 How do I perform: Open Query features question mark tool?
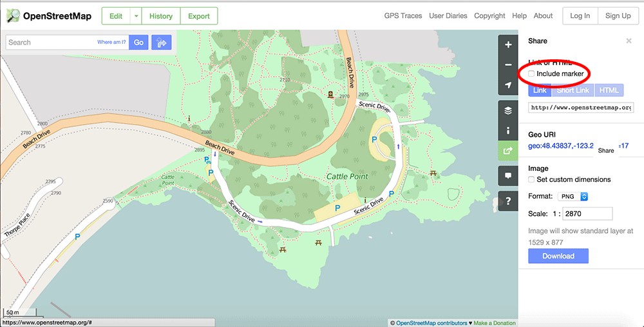[x=508, y=201]
